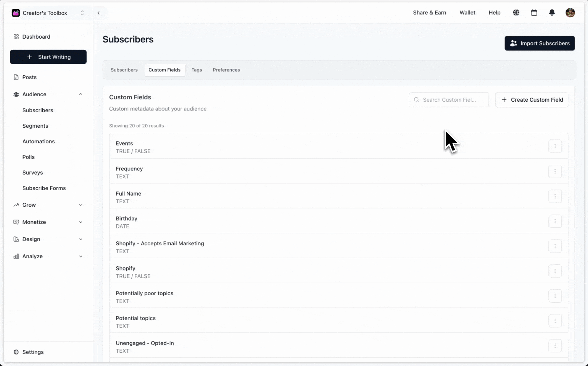Collapse sidebar with the left arrow icon

(99, 13)
